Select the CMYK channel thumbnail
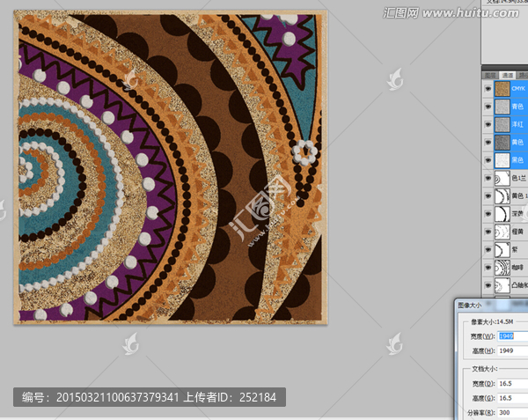 [x=502, y=89]
